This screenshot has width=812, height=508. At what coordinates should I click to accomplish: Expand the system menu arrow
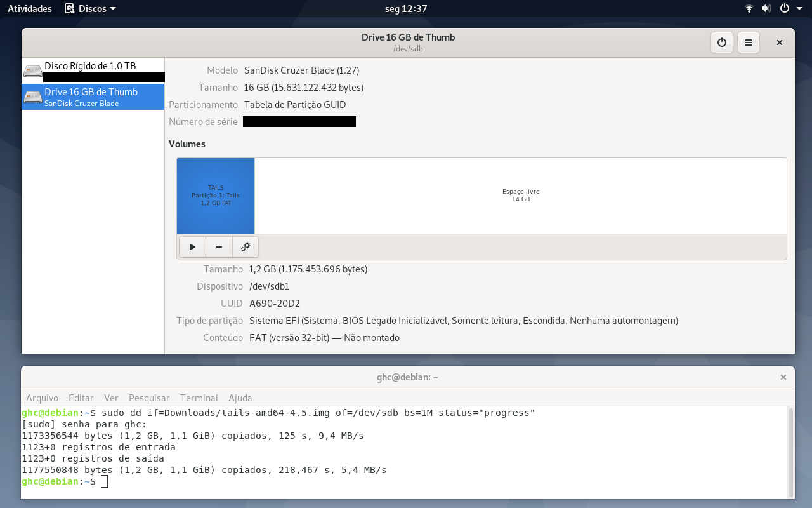[800, 8]
